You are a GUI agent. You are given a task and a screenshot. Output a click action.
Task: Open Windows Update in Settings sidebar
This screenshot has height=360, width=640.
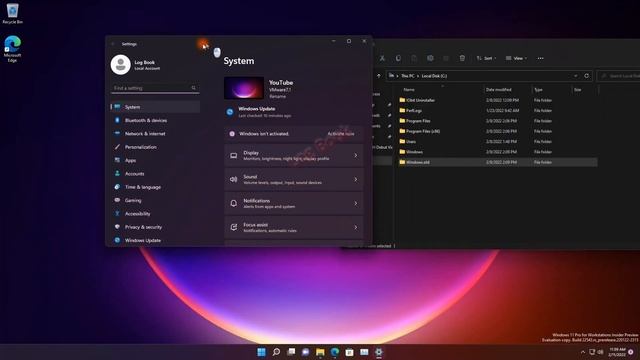point(155,240)
